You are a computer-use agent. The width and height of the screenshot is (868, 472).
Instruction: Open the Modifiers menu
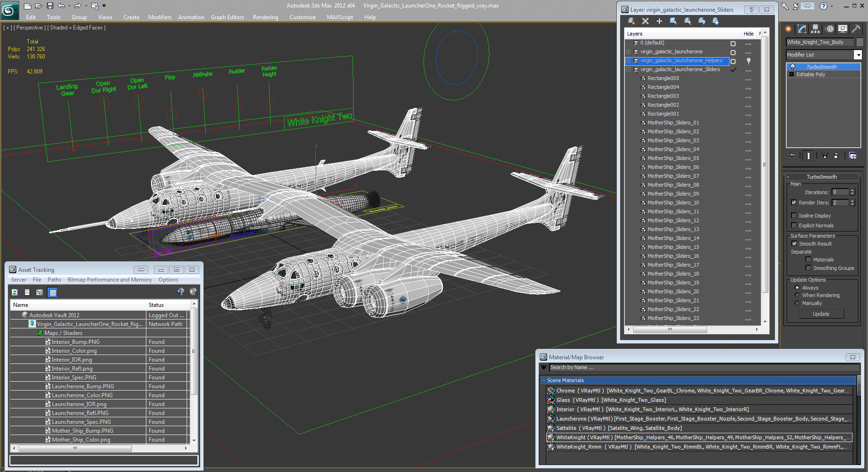[160, 17]
